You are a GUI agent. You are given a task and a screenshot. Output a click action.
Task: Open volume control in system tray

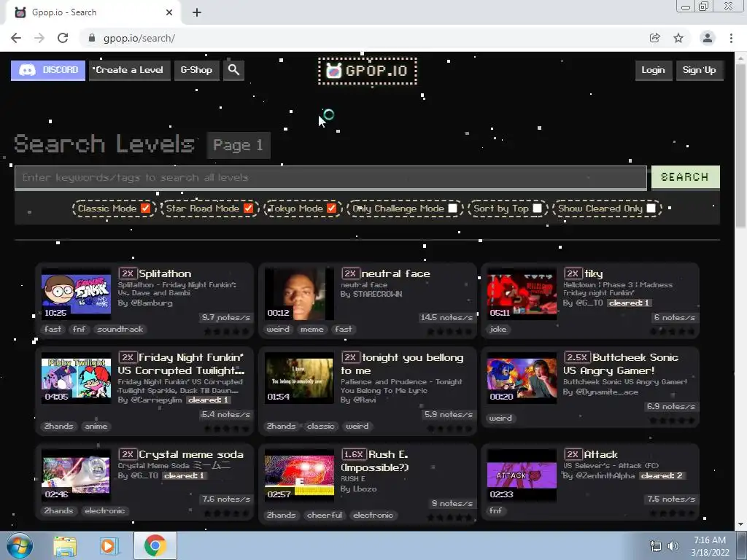point(673,546)
